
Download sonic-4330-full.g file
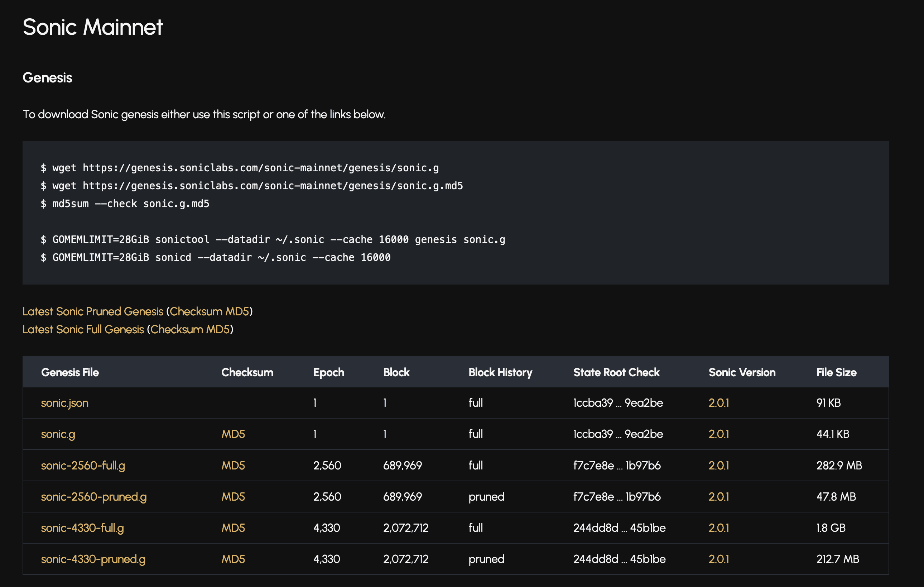[82, 528]
